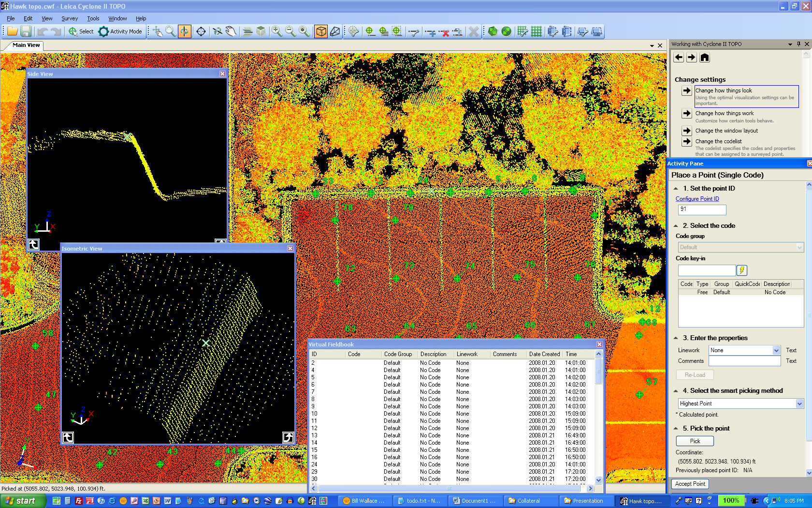812x508 pixels.
Task: Enable orthographic cube view mode
Action: pyautogui.click(x=321, y=31)
